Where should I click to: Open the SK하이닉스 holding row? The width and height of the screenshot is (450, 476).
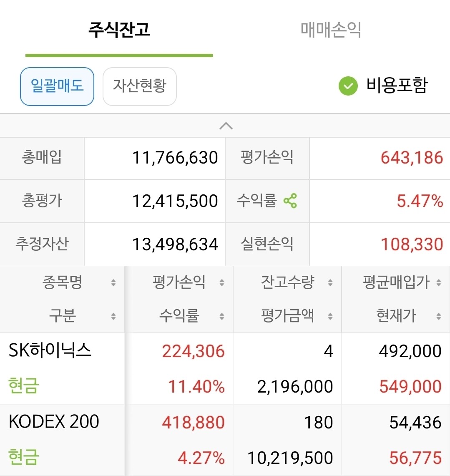[225, 368]
